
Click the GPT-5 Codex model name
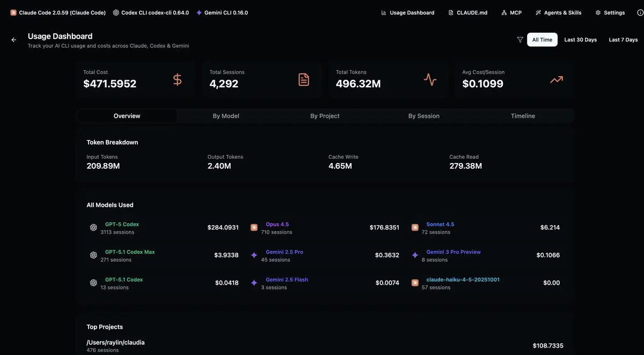122,224
